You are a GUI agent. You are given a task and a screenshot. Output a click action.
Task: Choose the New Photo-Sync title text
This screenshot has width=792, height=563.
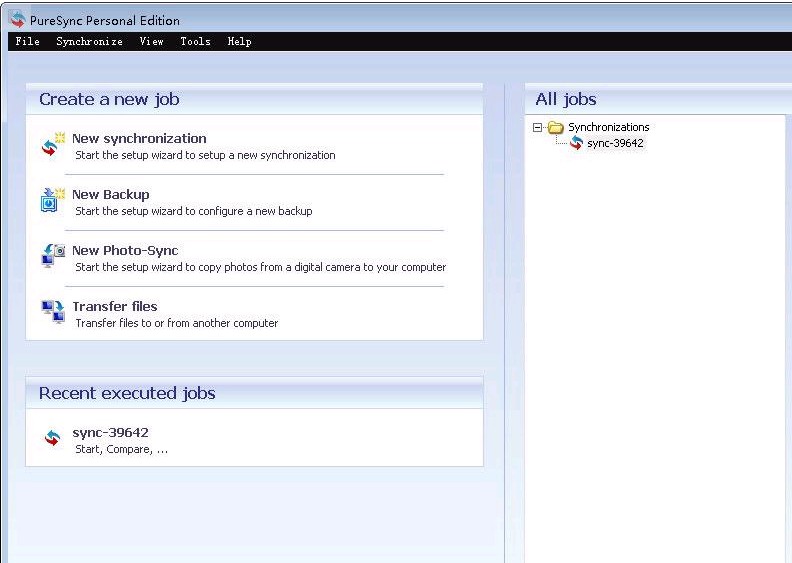coord(125,251)
